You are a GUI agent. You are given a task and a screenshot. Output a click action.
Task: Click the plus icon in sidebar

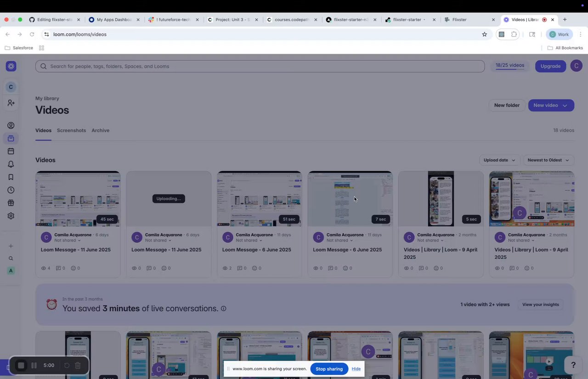[11, 246]
